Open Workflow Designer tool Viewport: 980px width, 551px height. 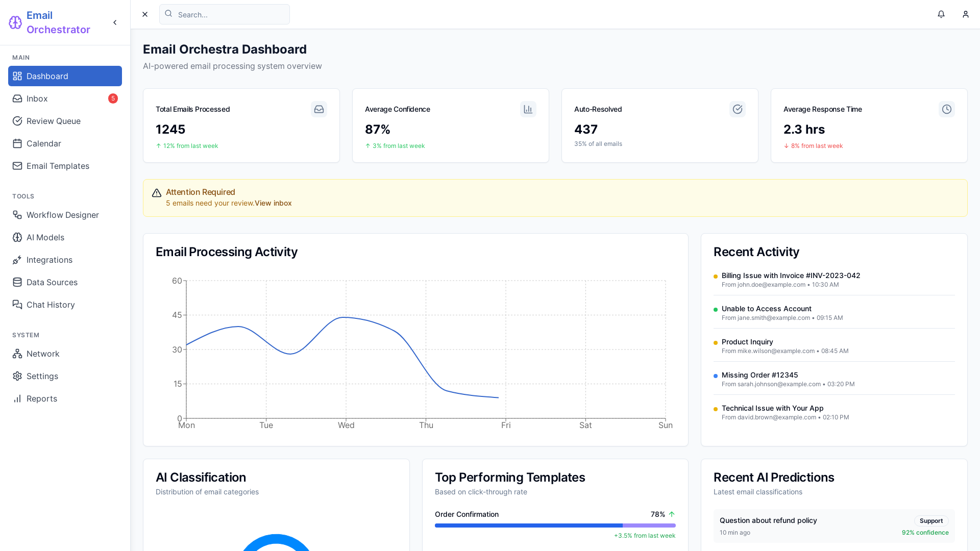65,215
